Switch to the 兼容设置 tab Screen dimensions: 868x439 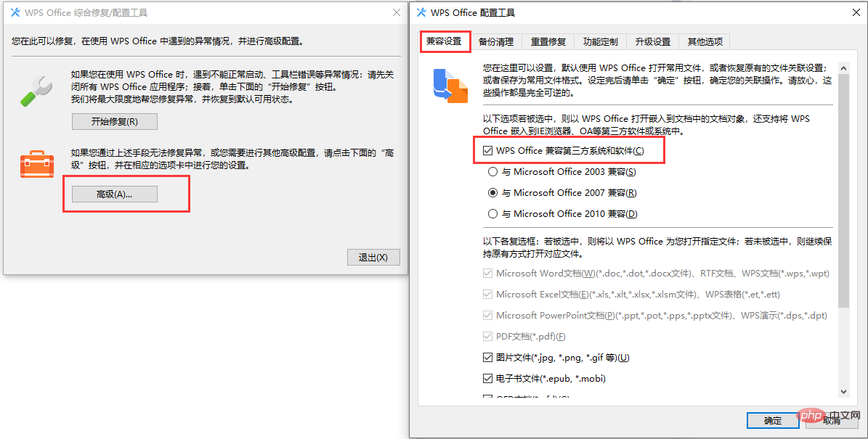click(444, 41)
